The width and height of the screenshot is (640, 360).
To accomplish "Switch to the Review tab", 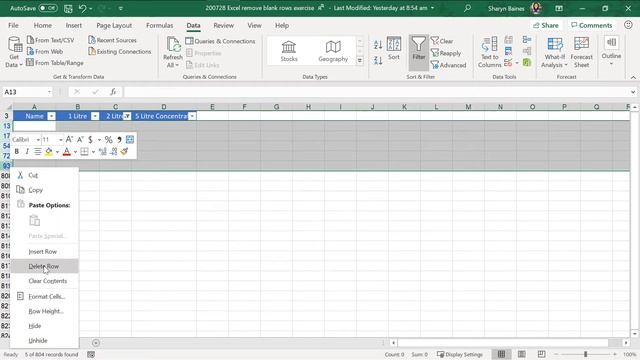I will 223,25.
